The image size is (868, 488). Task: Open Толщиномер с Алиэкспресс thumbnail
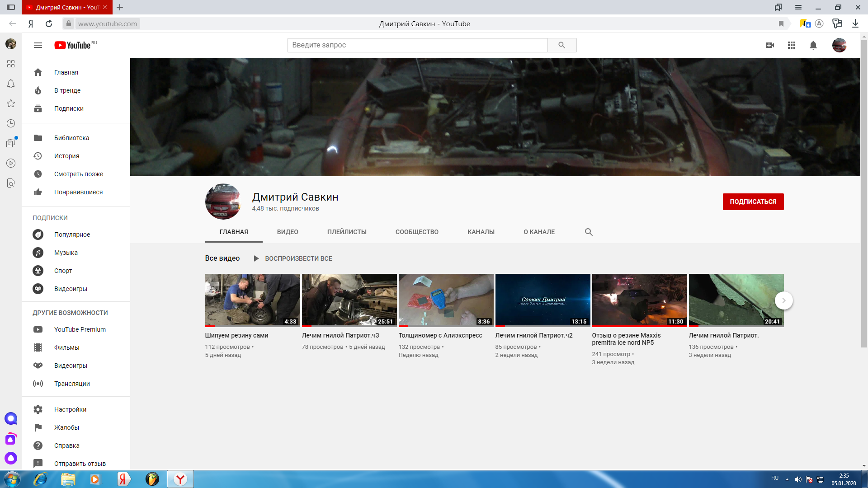(446, 300)
